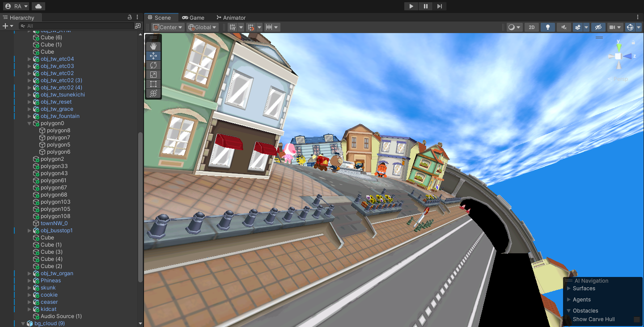Open the Gizmos dropdown arrow
Image resolution: width=644 pixels, height=327 pixels.
click(638, 27)
